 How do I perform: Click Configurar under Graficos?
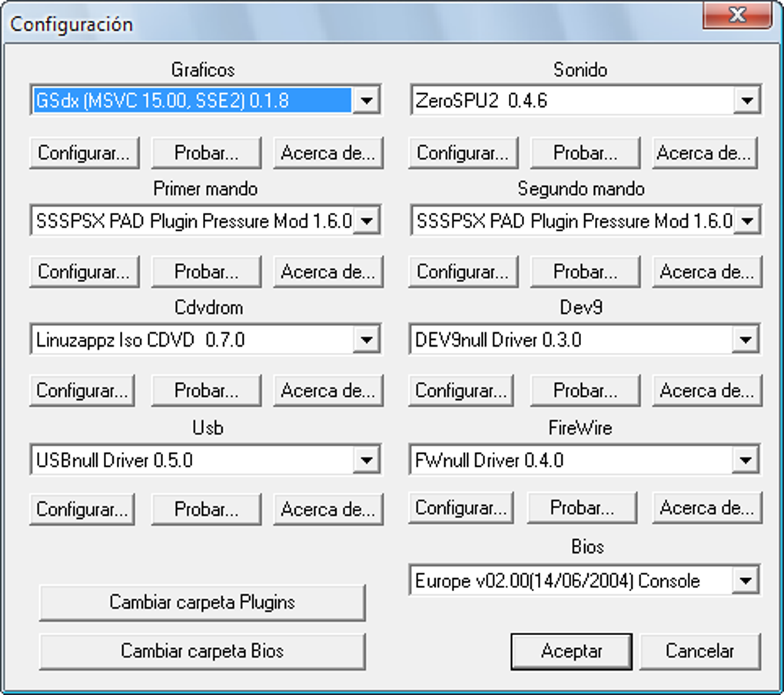tap(84, 153)
